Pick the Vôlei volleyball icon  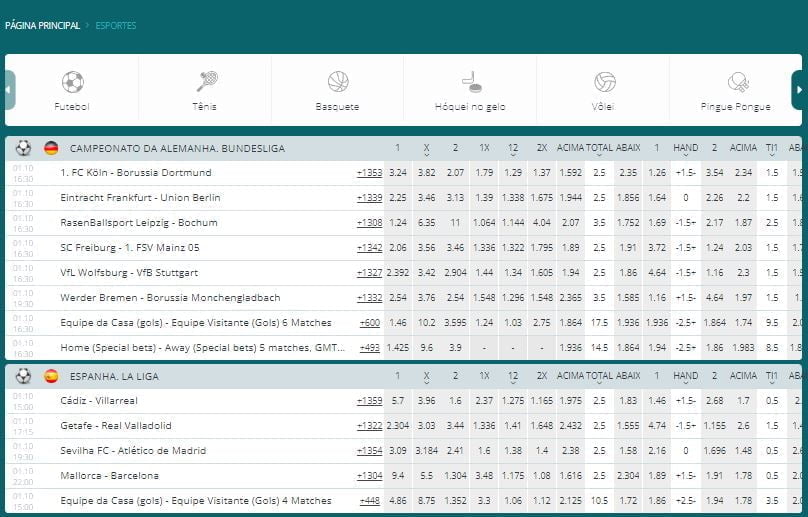coord(605,82)
